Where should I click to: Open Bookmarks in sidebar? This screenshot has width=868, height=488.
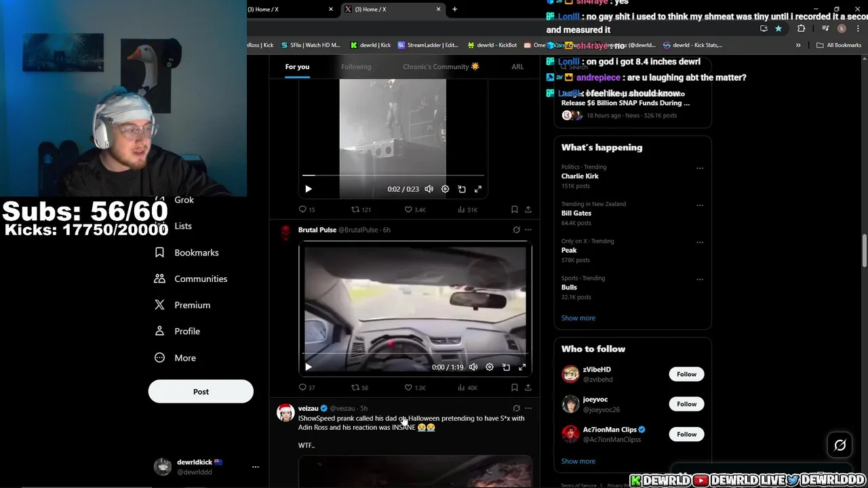click(186, 252)
